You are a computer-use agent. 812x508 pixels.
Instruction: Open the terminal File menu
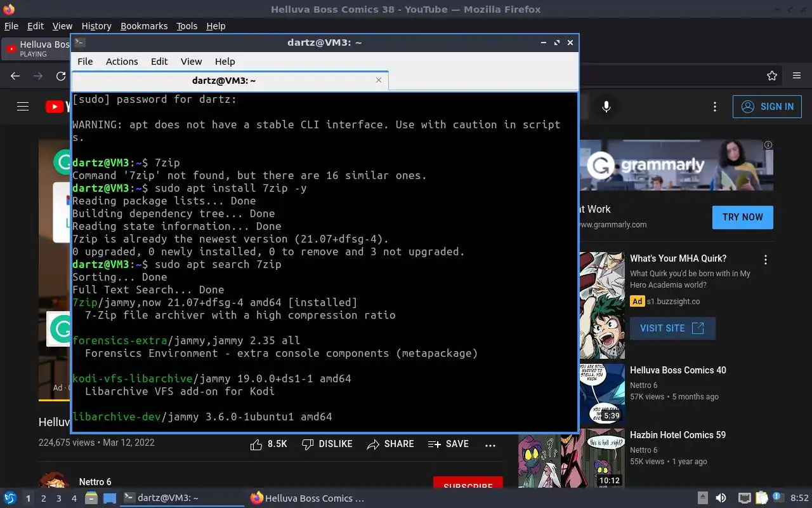85,62
